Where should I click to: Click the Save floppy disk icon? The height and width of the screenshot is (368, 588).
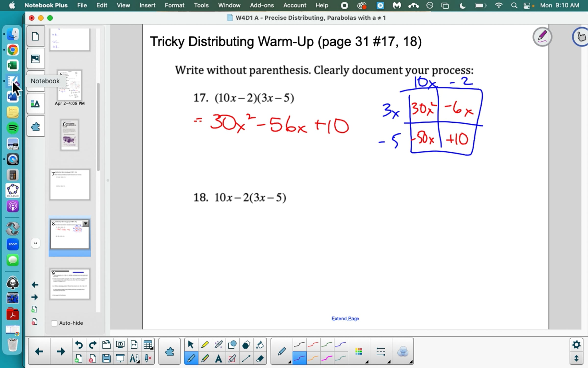click(106, 359)
